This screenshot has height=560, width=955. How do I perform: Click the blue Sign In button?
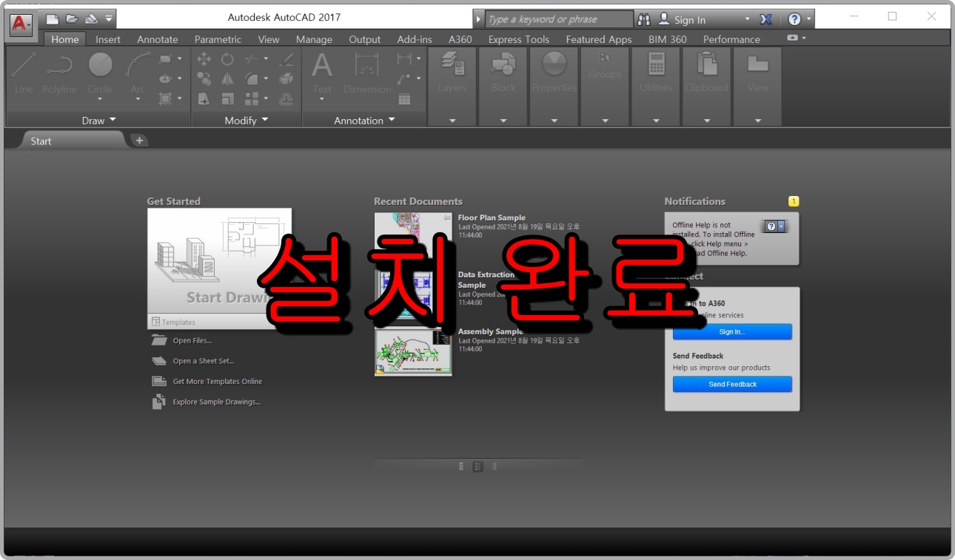click(732, 331)
